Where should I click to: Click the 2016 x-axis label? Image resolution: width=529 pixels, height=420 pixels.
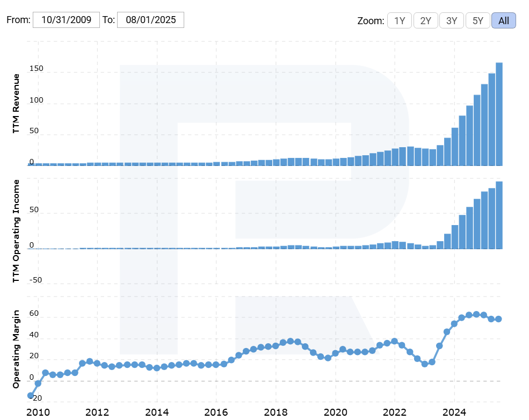point(216,412)
